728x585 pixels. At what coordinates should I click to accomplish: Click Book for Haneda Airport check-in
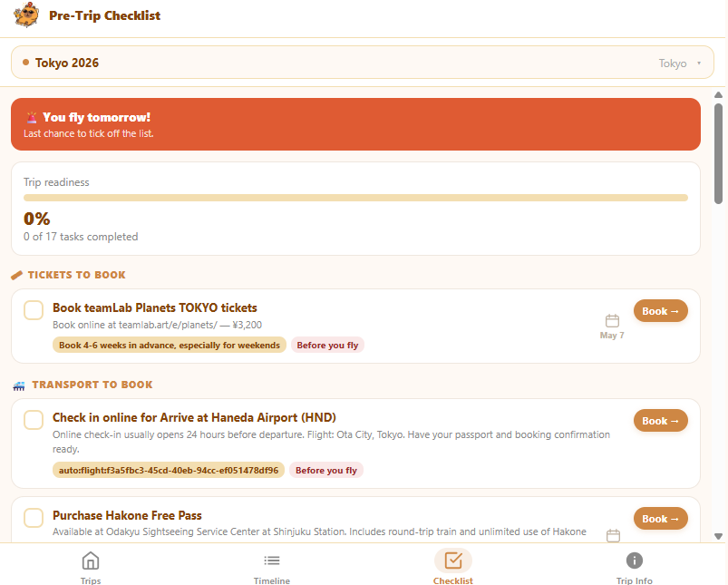click(x=661, y=421)
